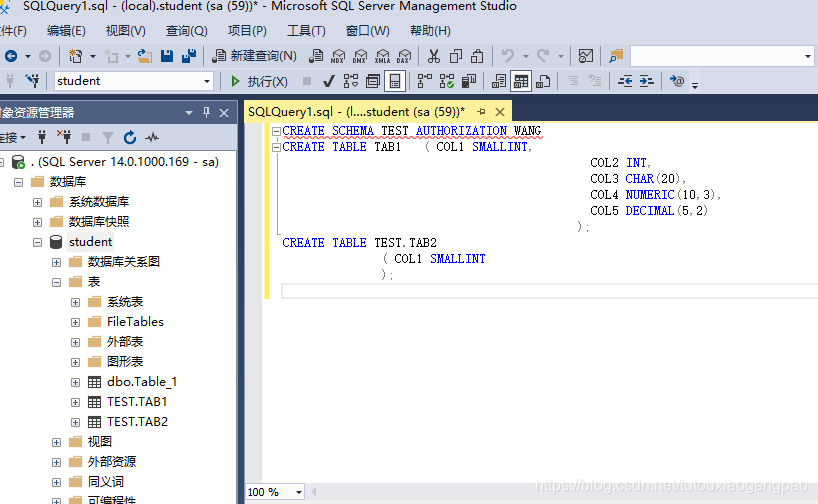Click the increase indent icon
The image size is (818, 504).
[x=646, y=81]
